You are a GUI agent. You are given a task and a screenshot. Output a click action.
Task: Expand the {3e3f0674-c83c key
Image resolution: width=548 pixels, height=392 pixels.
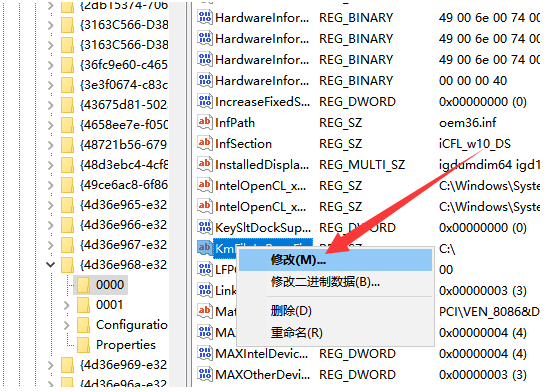(51, 85)
